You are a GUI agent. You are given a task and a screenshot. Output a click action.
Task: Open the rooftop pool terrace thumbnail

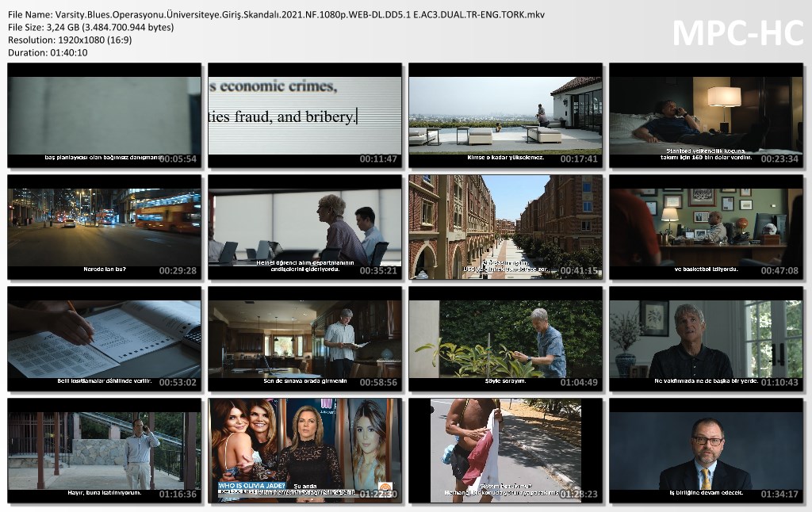(x=505, y=116)
